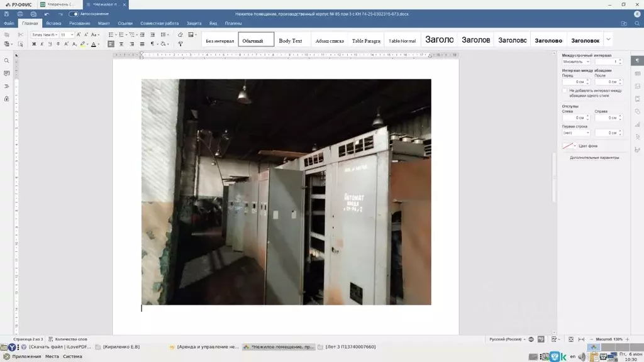Select the Без интервала style

point(219,40)
